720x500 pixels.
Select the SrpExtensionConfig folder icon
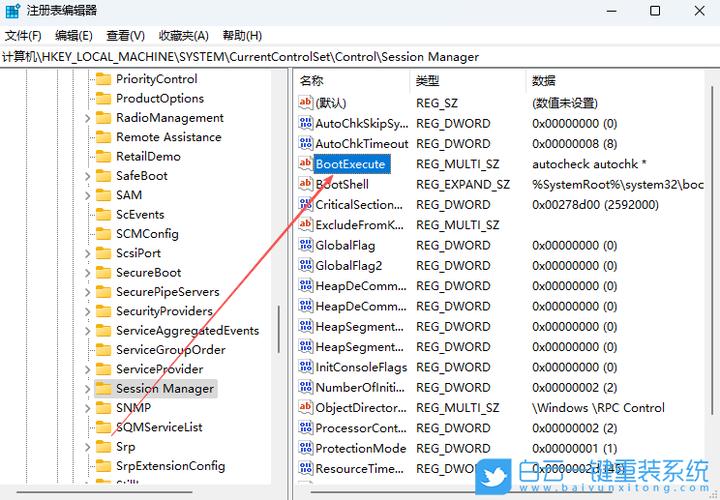click(x=103, y=466)
